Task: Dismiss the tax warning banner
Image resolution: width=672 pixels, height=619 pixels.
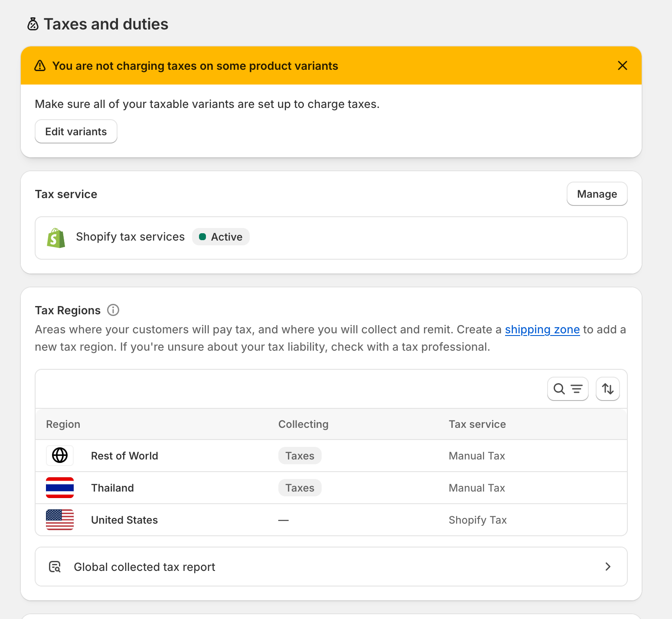Action: pyautogui.click(x=622, y=65)
